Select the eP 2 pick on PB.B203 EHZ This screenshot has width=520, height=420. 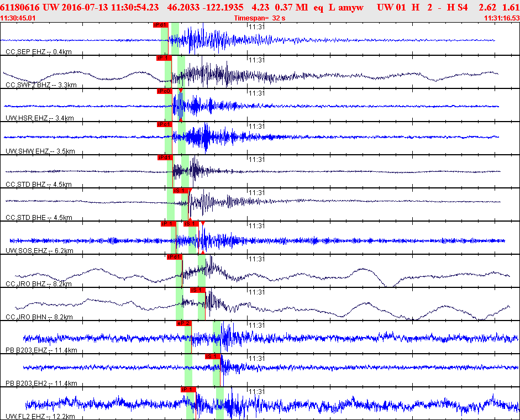183,323
